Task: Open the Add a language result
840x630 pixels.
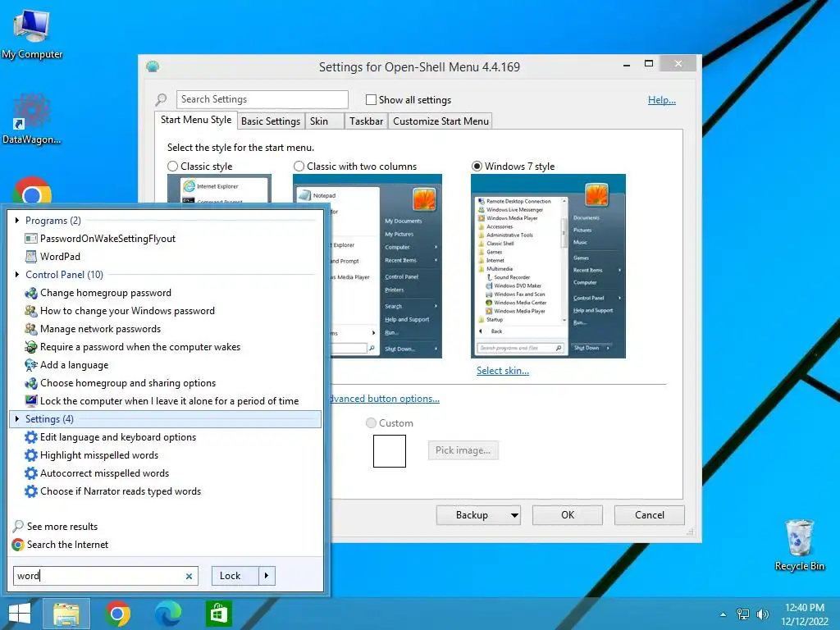Action: pos(74,365)
